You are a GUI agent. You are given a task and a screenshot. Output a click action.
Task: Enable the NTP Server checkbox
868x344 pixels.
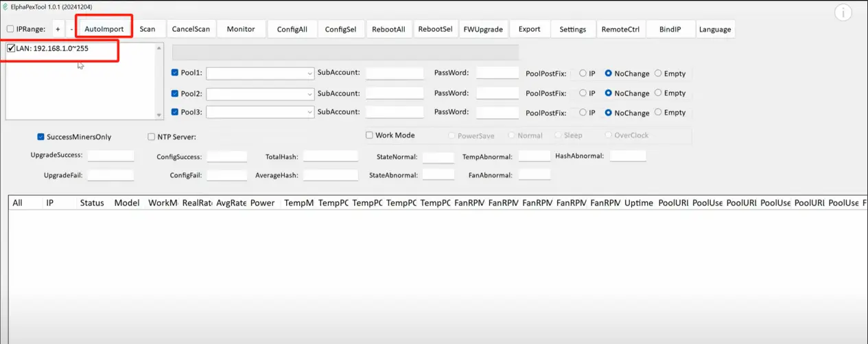coord(152,137)
